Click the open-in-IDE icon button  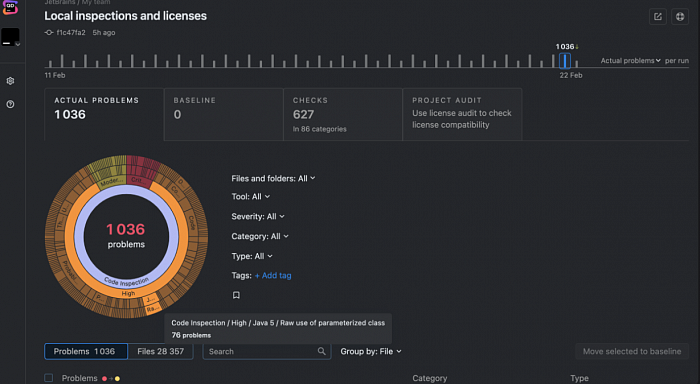click(658, 17)
